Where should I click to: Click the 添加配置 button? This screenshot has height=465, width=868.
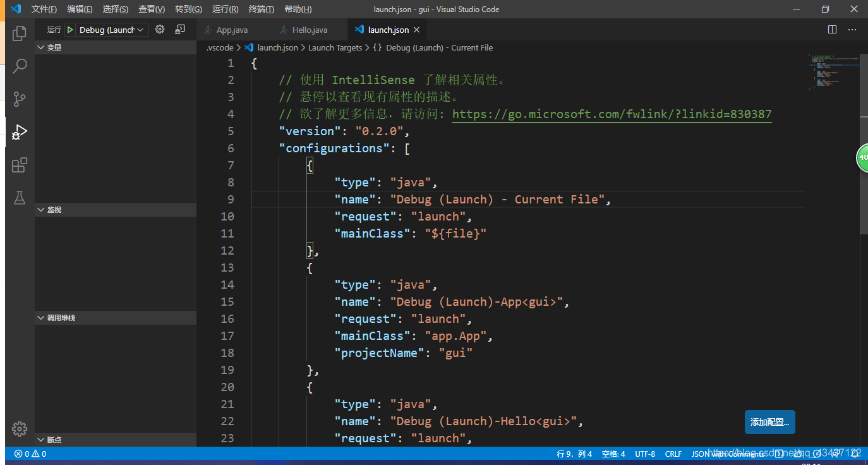(769, 421)
